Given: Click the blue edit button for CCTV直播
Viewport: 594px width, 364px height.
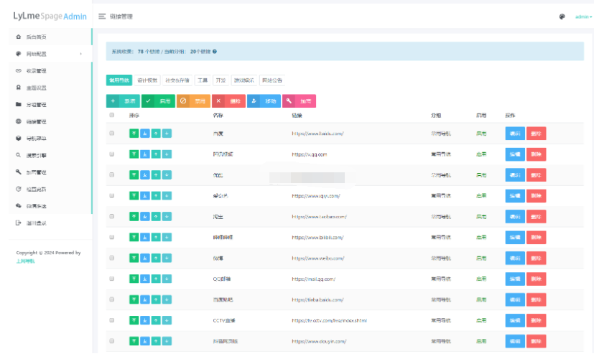Looking at the screenshot, I should pos(514,320).
